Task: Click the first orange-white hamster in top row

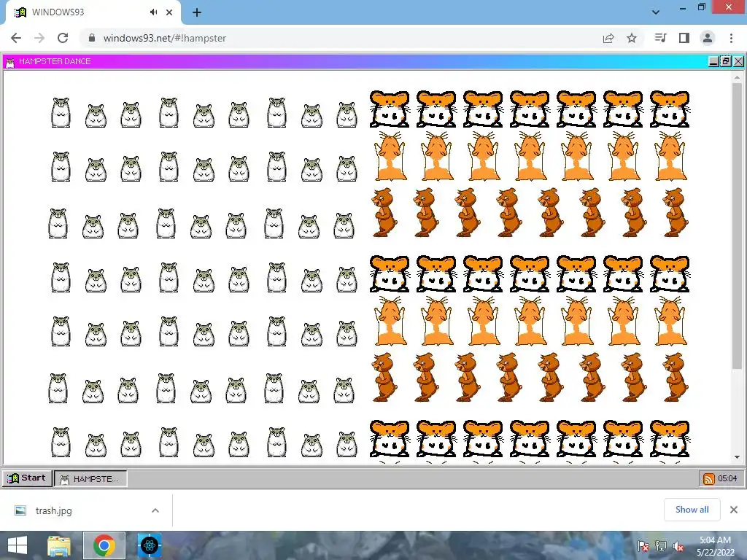Action: click(390, 109)
